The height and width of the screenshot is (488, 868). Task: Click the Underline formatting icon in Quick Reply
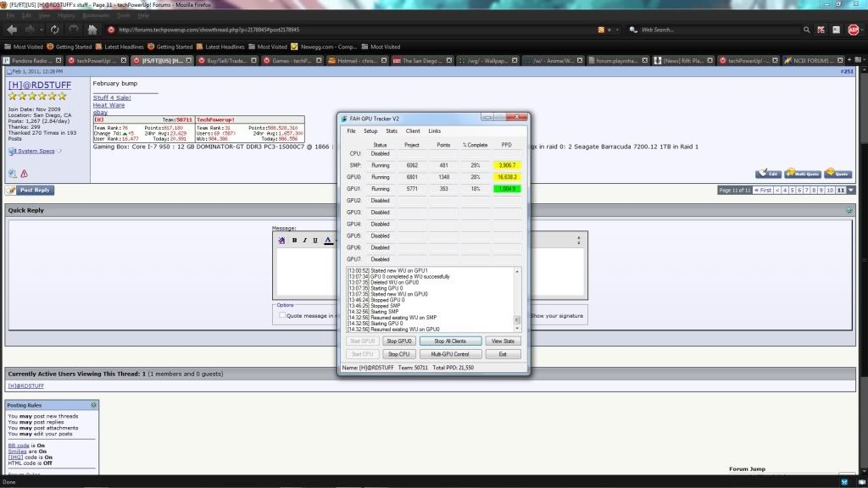(x=315, y=240)
